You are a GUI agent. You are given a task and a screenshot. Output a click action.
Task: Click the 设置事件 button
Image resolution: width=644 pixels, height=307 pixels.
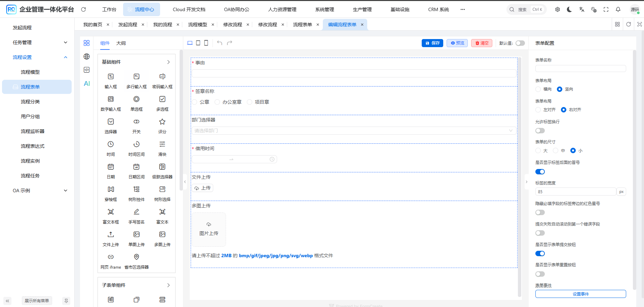(580, 294)
